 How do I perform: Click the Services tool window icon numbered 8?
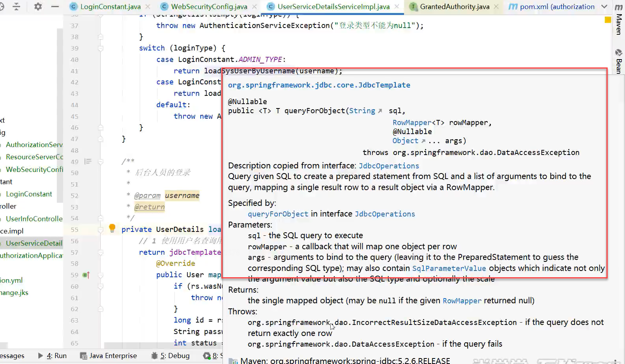(x=207, y=356)
